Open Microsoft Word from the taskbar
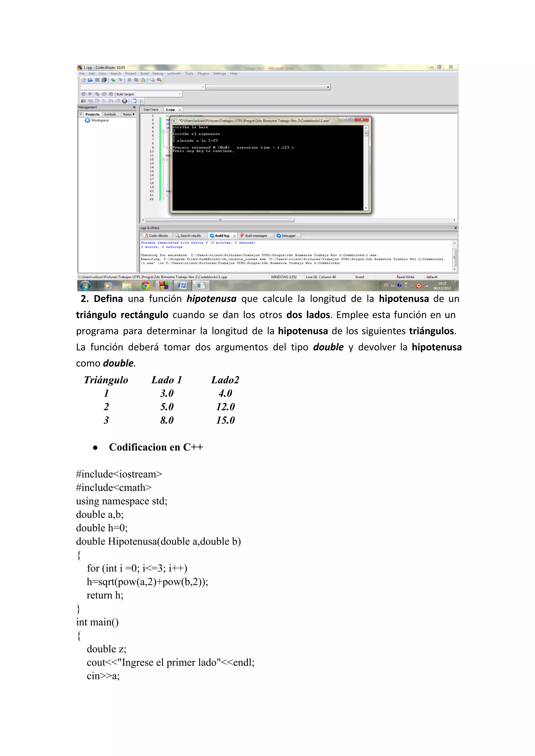535x756 pixels. [x=182, y=286]
